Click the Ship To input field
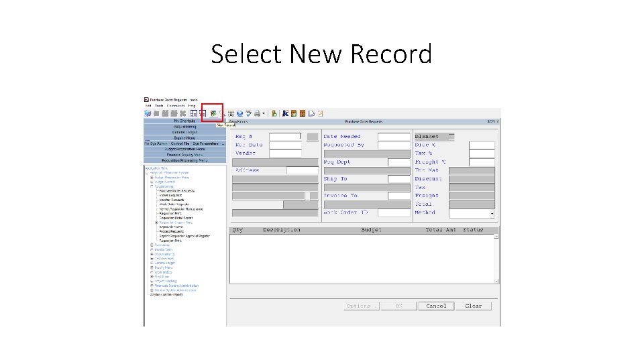Screen dimensions: 644x362 pyautogui.click(x=398, y=178)
